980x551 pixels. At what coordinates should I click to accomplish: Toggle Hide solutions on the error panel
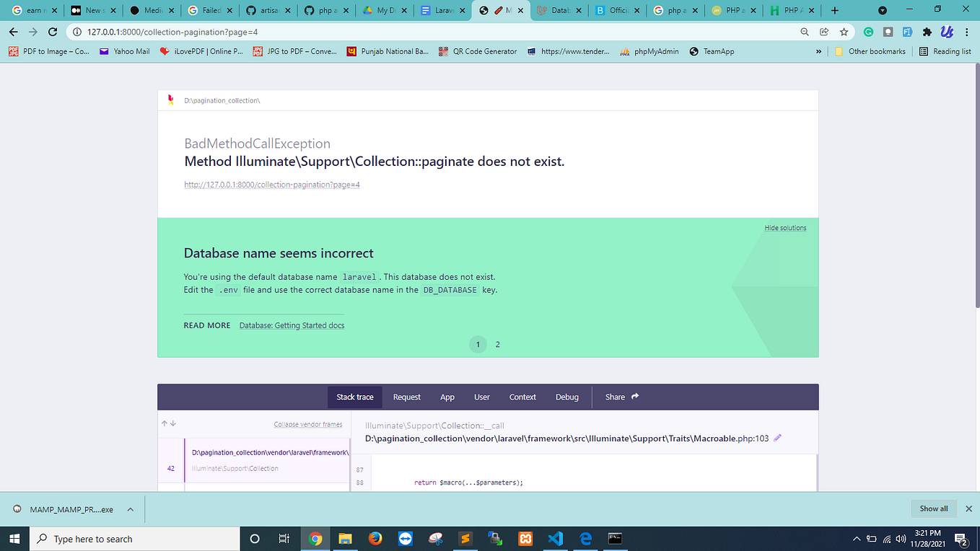click(785, 227)
